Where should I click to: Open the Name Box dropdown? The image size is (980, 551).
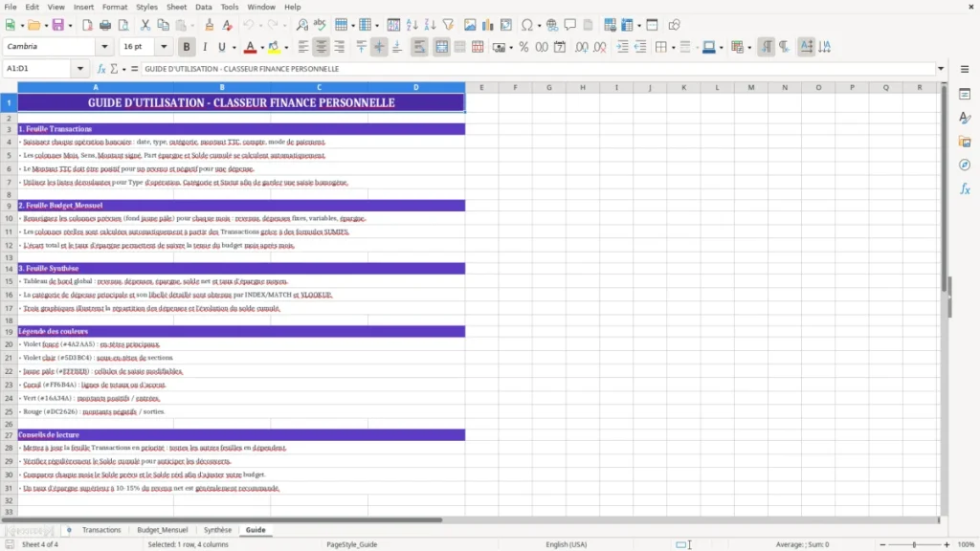(x=80, y=68)
